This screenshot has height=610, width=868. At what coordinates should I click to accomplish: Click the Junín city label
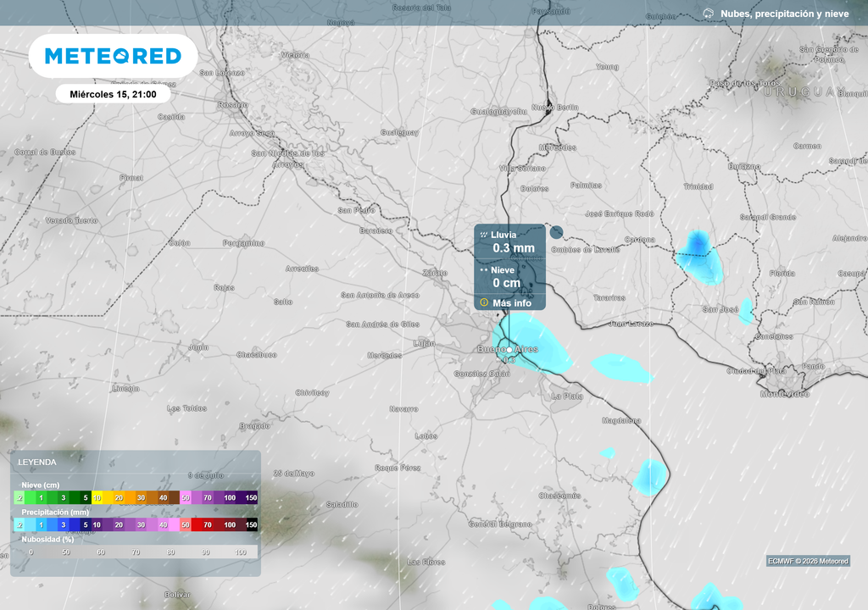198,347
